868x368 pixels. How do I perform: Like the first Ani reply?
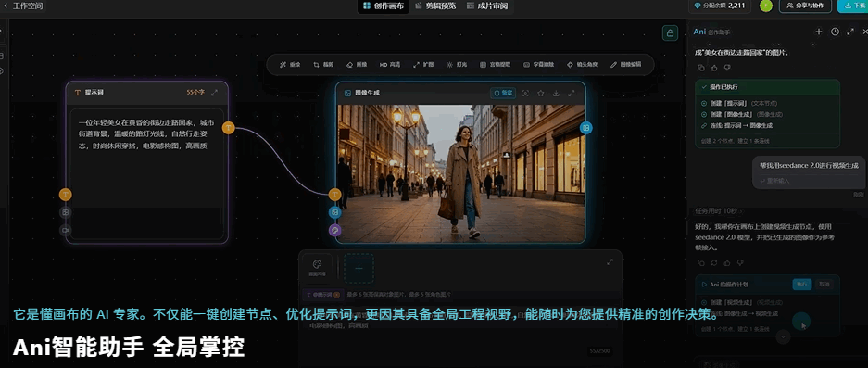[x=714, y=68]
